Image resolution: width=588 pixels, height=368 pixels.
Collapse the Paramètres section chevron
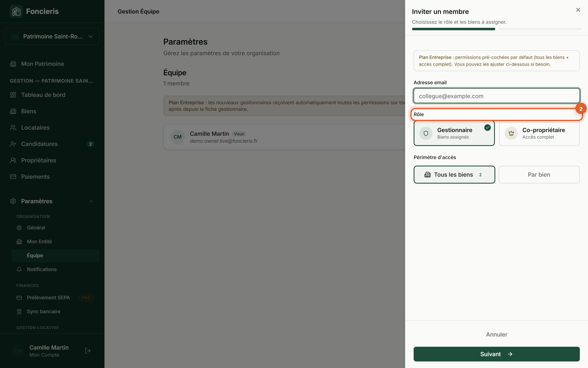coord(91,201)
